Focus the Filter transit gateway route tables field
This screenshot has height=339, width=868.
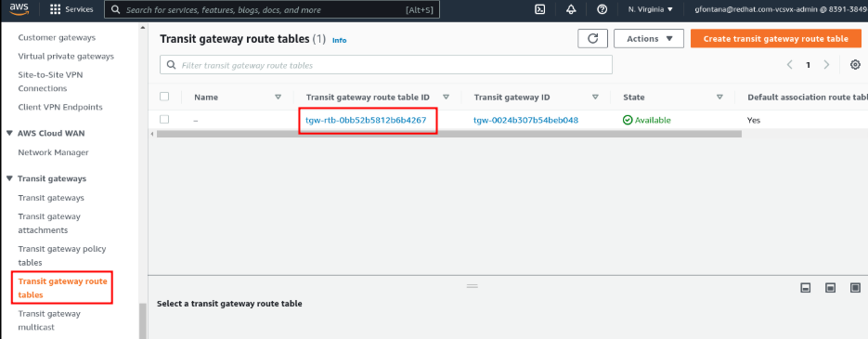pyautogui.click(x=386, y=65)
